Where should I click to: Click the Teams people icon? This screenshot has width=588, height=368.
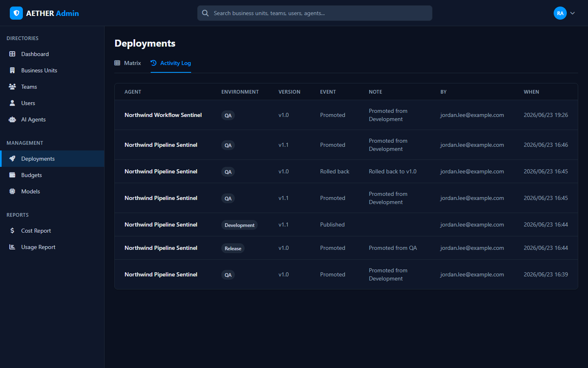click(12, 87)
